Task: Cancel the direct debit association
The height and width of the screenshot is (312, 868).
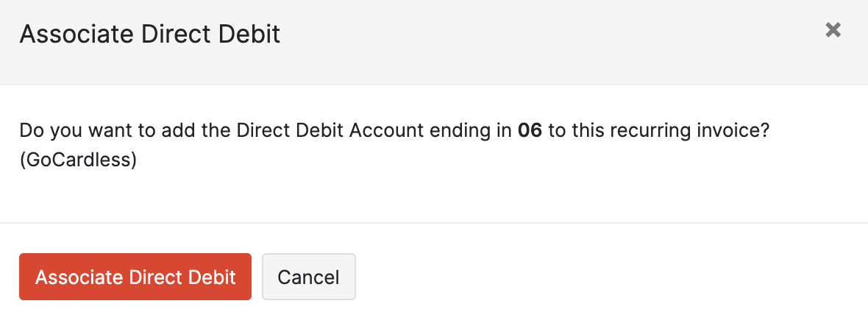Action: click(x=309, y=277)
